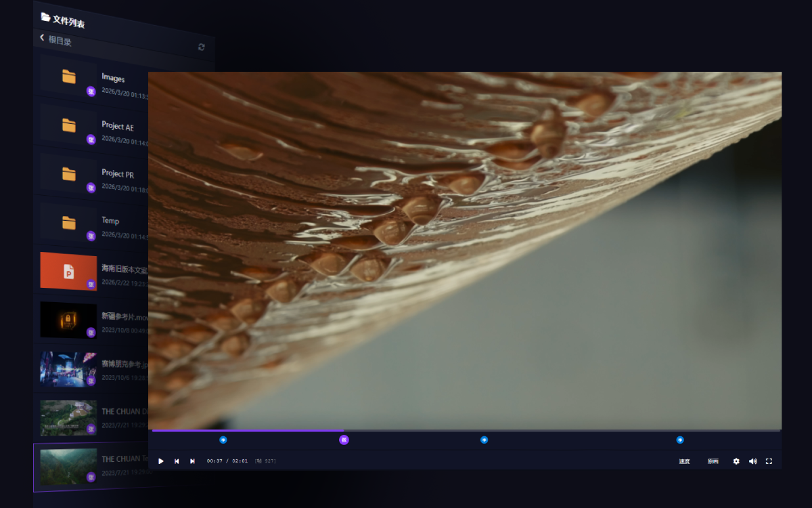Click the 新疆参考片 date 2023/10/8

click(125, 331)
